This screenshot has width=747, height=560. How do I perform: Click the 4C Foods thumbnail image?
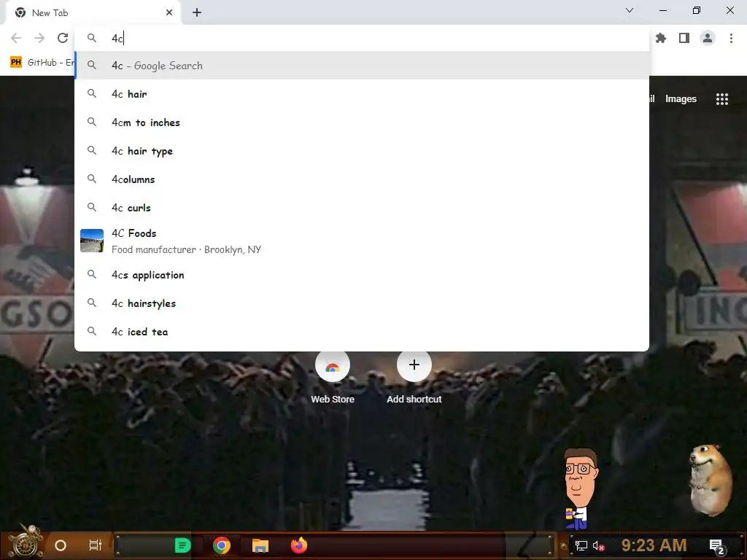[92, 241]
